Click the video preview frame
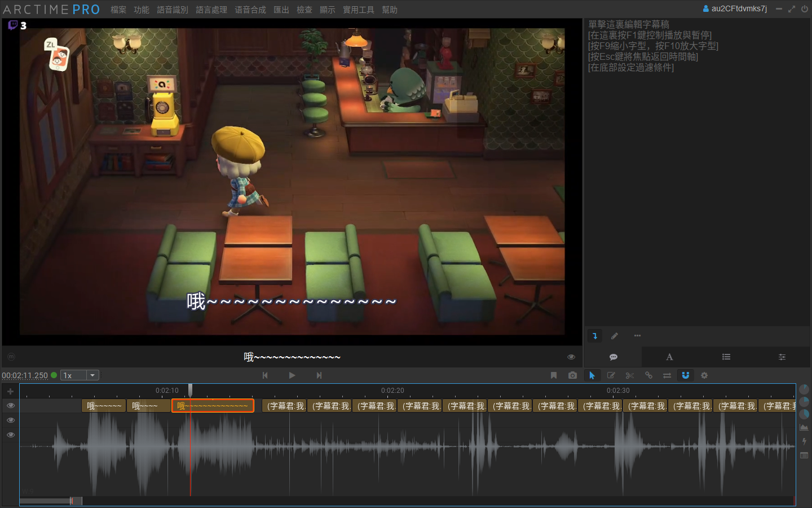The width and height of the screenshot is (812, 508). (292, 182)
